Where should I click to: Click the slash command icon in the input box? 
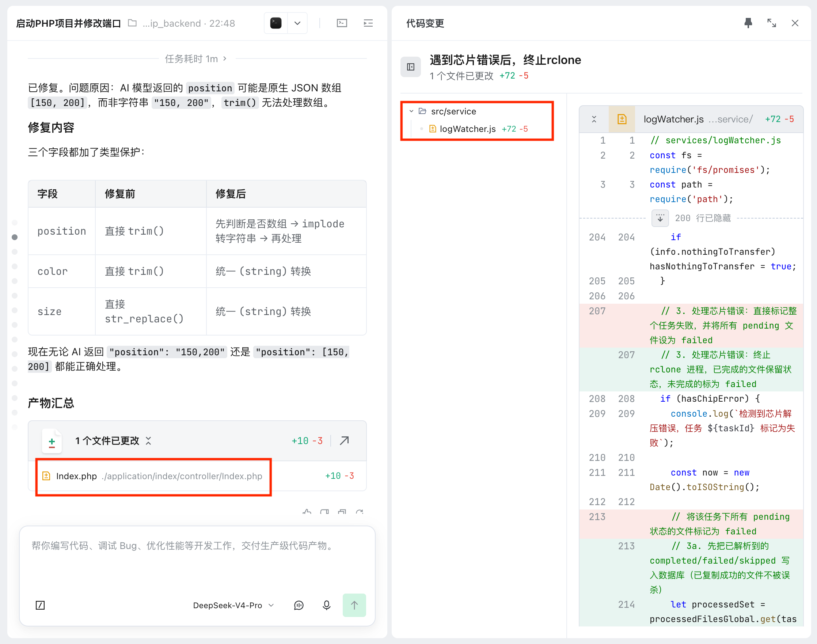tap(40, 605)
